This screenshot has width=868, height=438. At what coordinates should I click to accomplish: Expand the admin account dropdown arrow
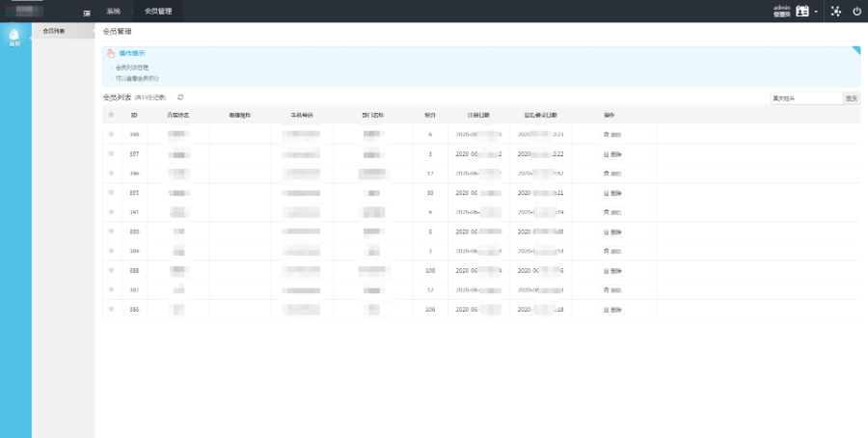816,13
